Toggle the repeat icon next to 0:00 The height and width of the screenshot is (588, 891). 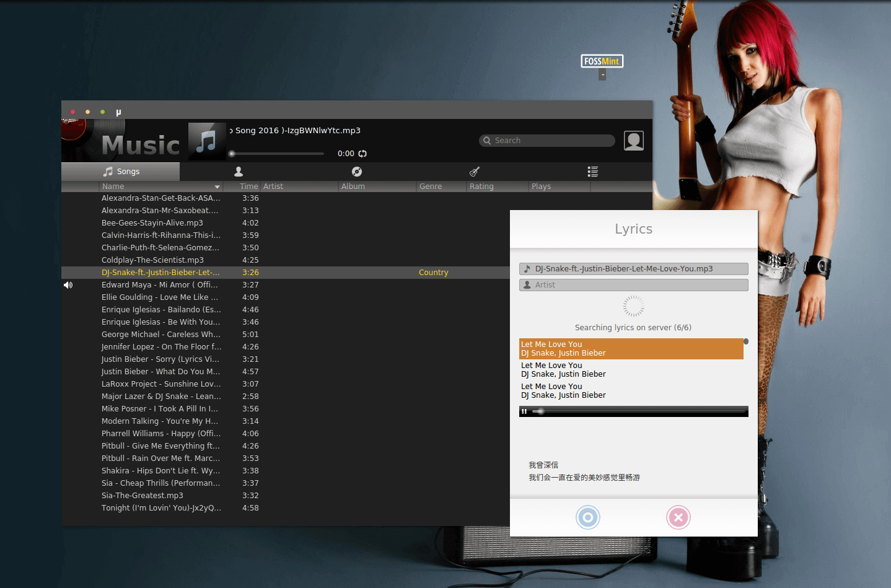tap(362, 154)
